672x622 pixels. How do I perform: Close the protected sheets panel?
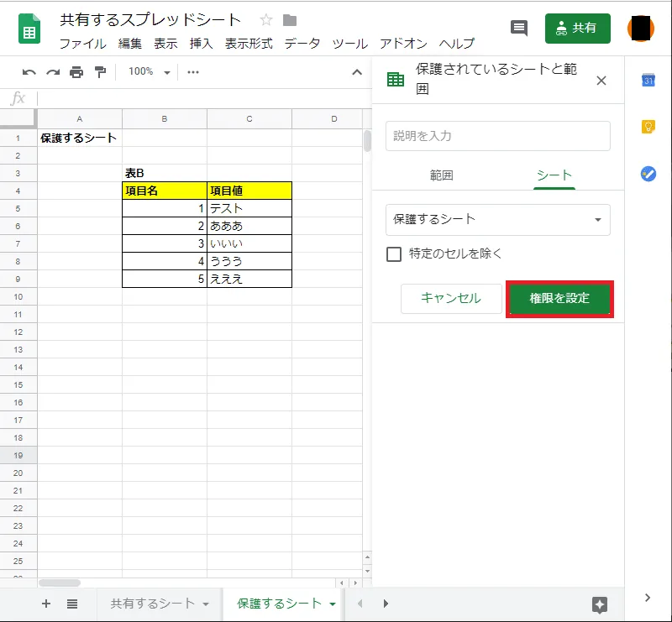point(601,81)
